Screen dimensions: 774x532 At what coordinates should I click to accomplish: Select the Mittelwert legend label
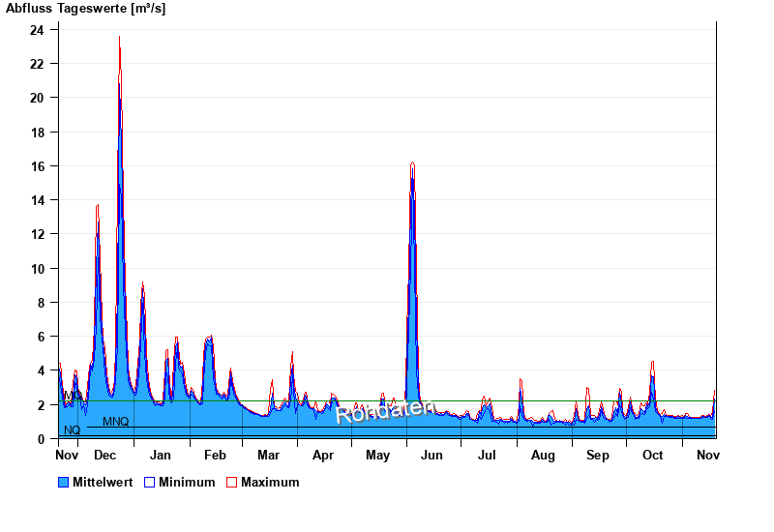[x=103, y=482]
